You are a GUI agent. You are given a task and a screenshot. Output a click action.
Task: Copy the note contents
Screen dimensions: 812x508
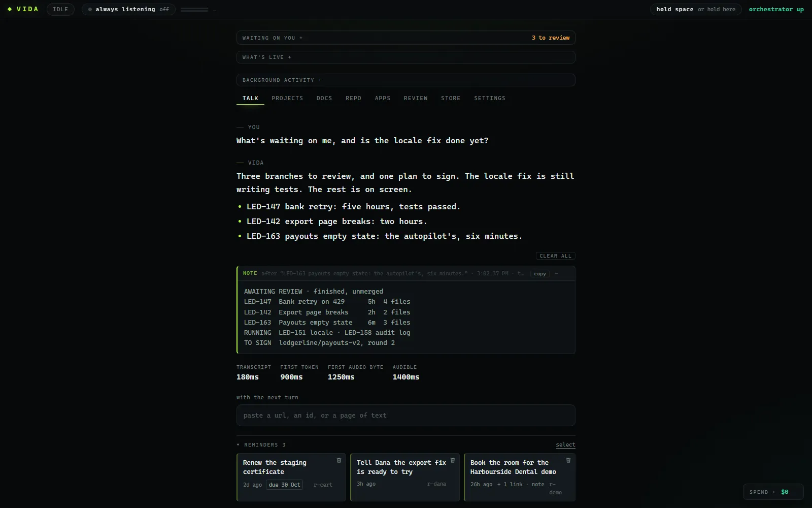click(540, 273)
